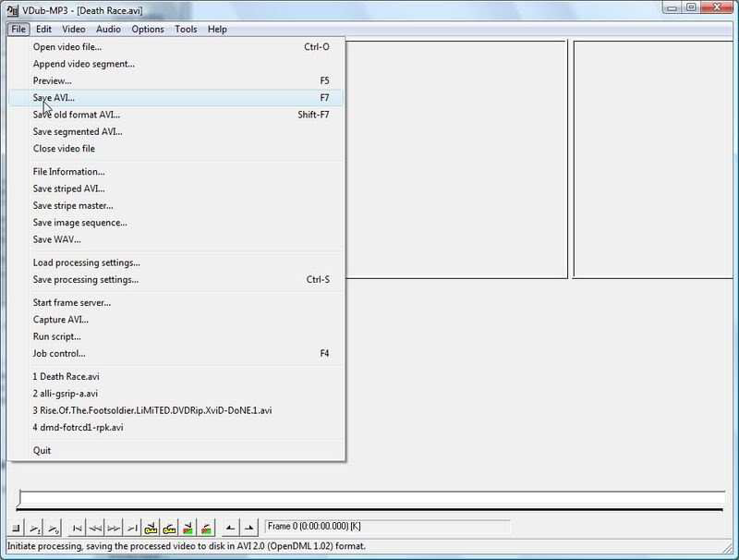
Task: Choose Save stripe master
Action: coord(176,205)
